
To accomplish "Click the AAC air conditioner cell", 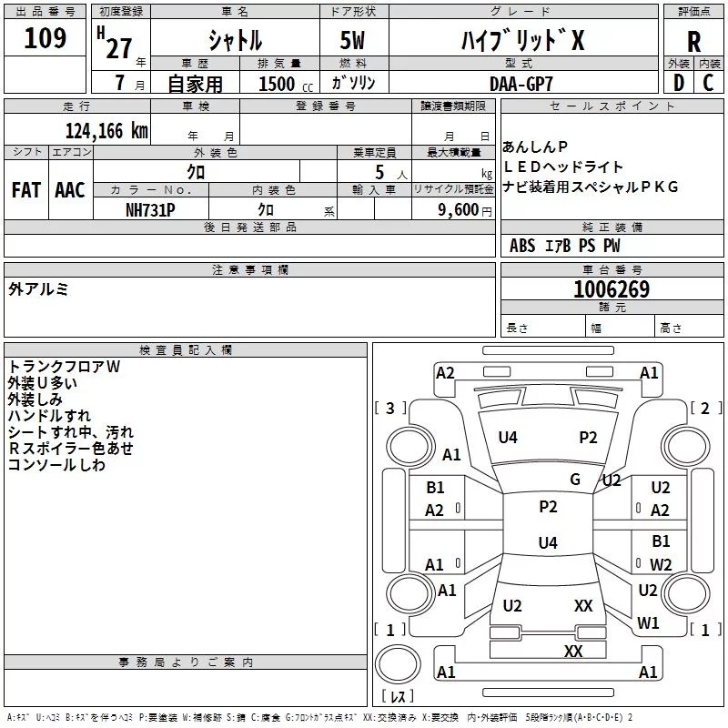I will (70, 190).
